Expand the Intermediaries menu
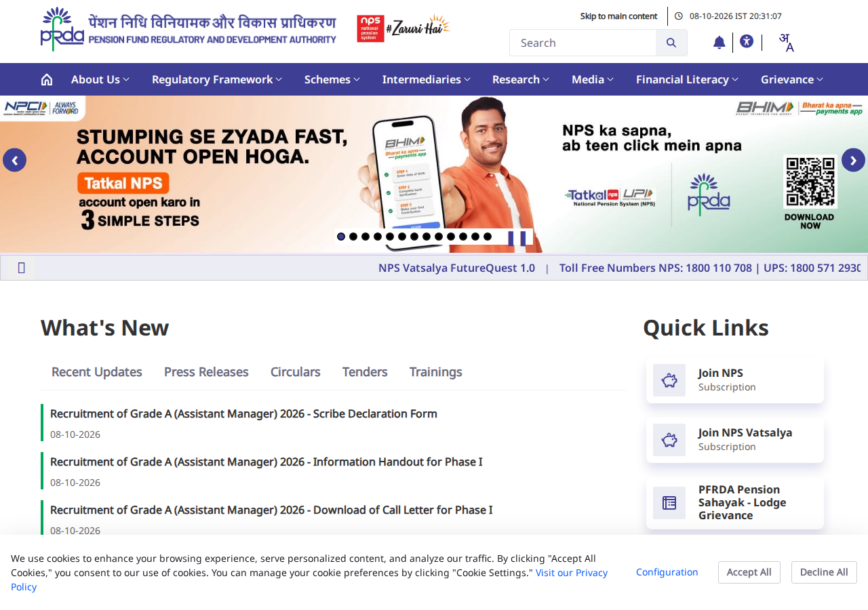868x610 pixels. [427, 79]
